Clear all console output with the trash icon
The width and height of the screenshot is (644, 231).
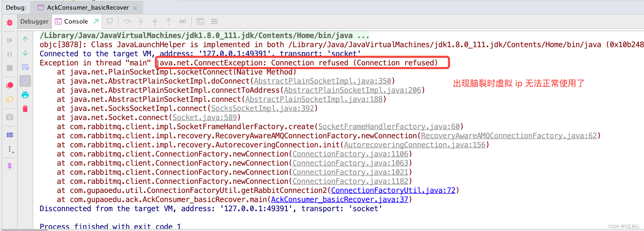click(x=25, y=109)
